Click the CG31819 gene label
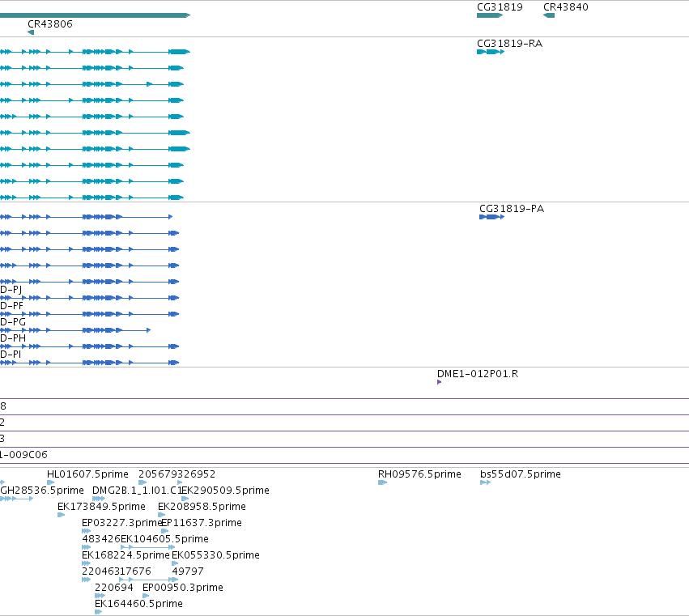This screenshot has height=616, width=689. pyautogui.click(x=500, y=7)
